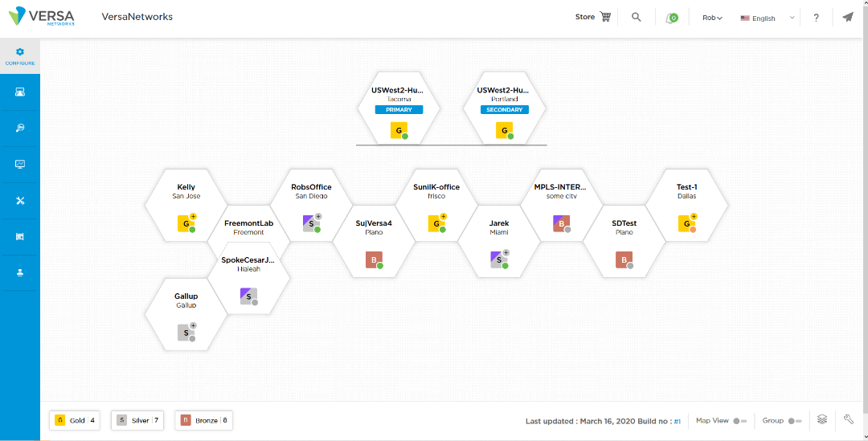Expand the Rob user dropdown
The height and width of the screenshot is (441, 868).
[x=712, y=18]
